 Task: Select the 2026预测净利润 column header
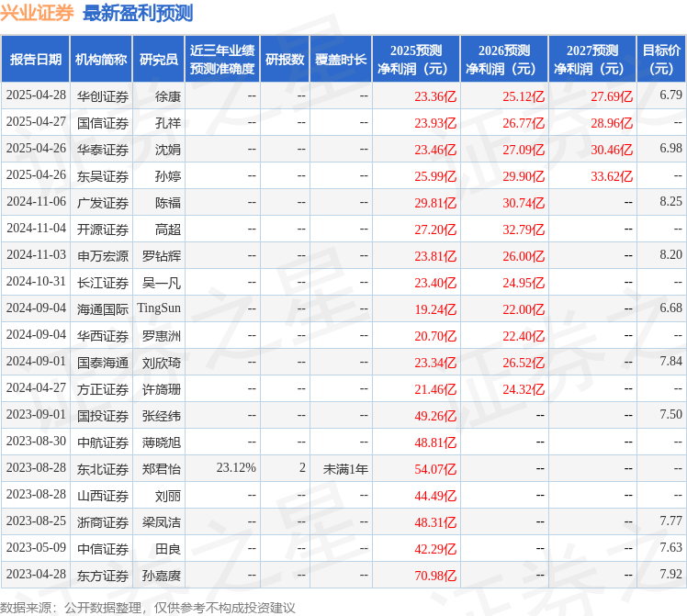pyautogui.click(x=504, y=59)
